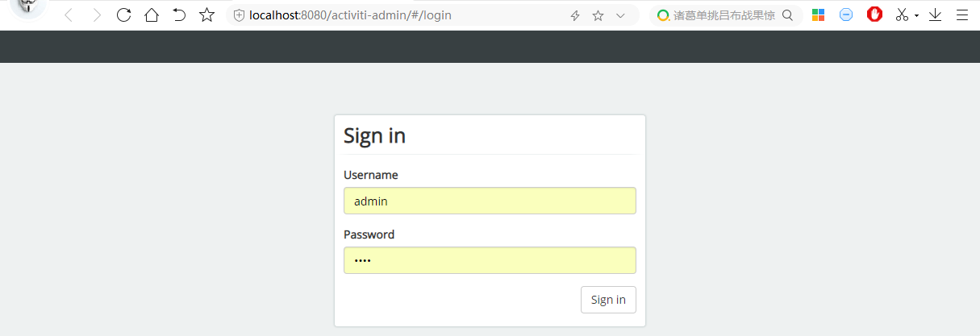Click the scissors screenshot tool
980x336 pixels.
902,15
